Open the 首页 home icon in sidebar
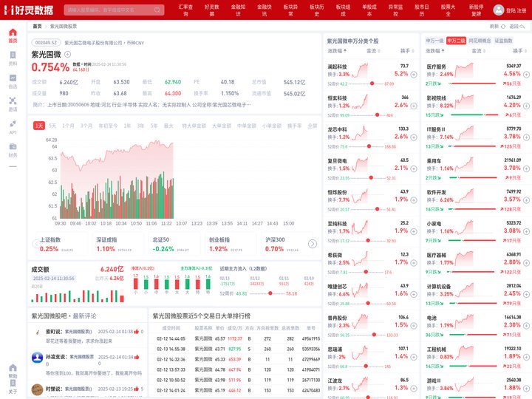 tap(13, 33)
